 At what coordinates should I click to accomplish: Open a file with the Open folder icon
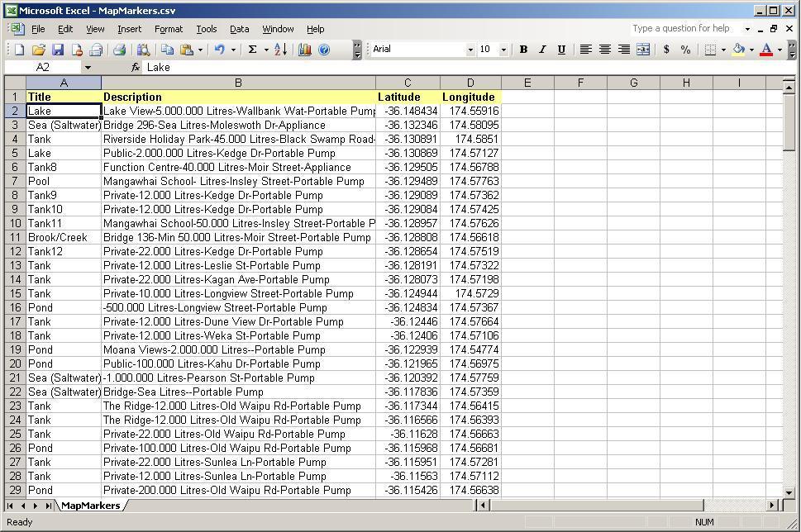pyautogui.click(x=38, y=50)
